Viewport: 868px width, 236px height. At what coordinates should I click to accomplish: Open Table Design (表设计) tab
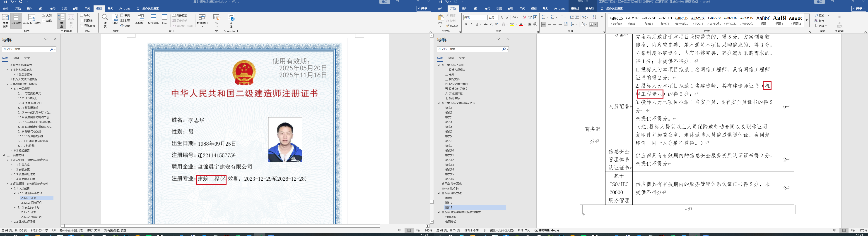pyautogui.click(x=575, y=8)
